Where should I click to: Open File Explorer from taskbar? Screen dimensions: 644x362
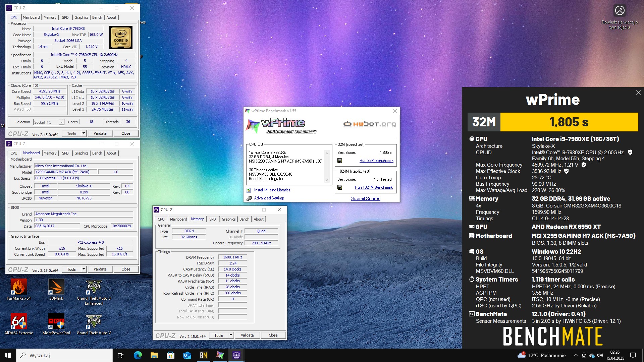click(154, 355)
